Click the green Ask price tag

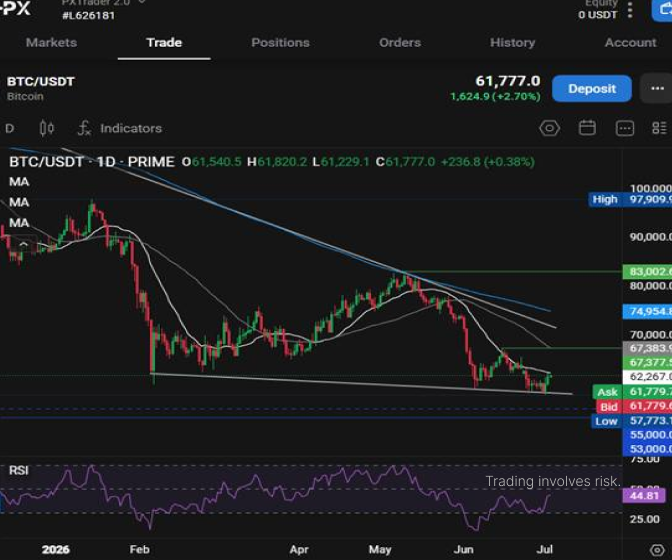[607, 392]
